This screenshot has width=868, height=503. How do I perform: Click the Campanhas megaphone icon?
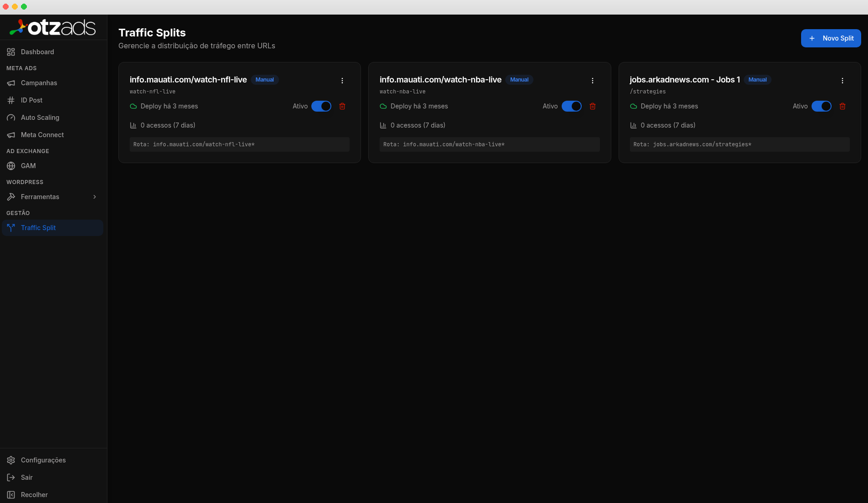(x=11, y=83)
